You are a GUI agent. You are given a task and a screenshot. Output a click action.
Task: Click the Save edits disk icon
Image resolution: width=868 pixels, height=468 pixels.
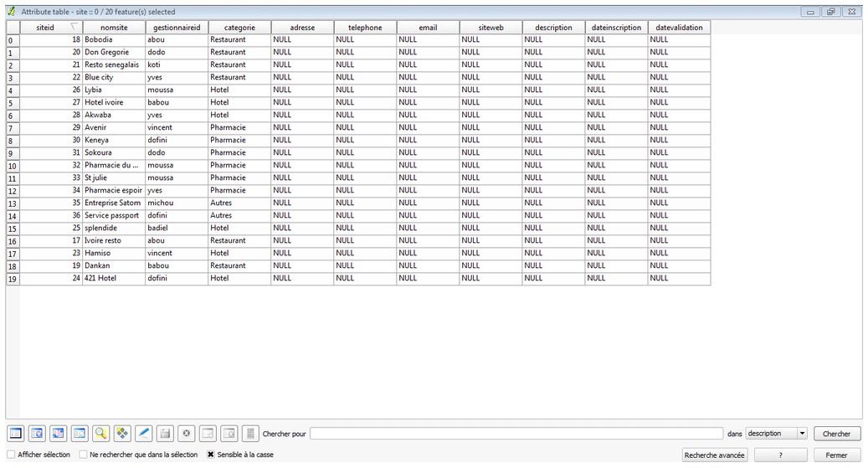[x=166, y=434]
